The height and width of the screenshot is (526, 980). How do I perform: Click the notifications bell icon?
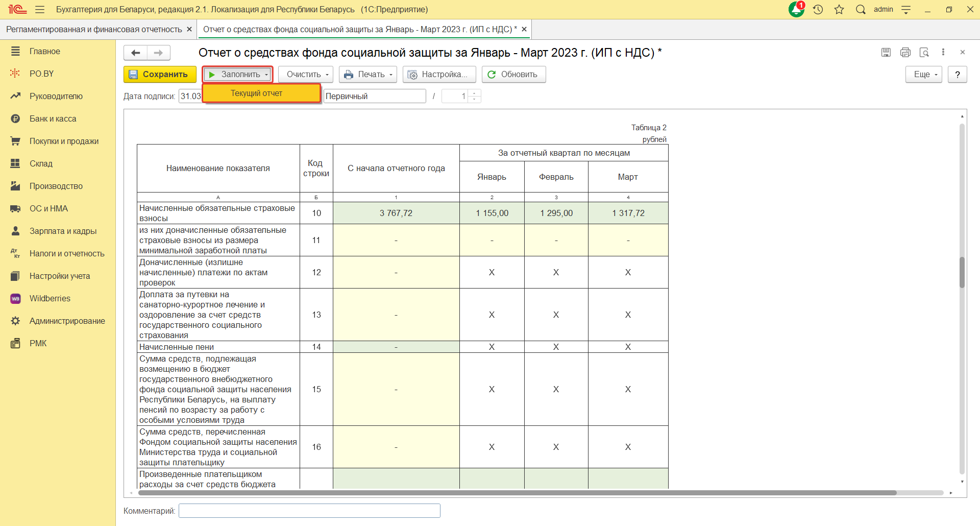click(x=796, y=10)
